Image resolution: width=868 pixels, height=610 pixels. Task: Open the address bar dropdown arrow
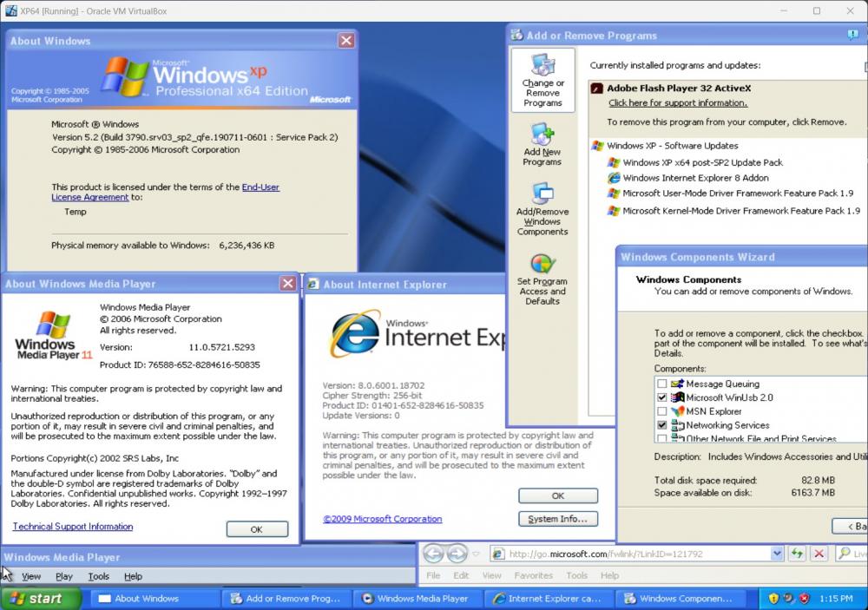(x=775, y=553)
